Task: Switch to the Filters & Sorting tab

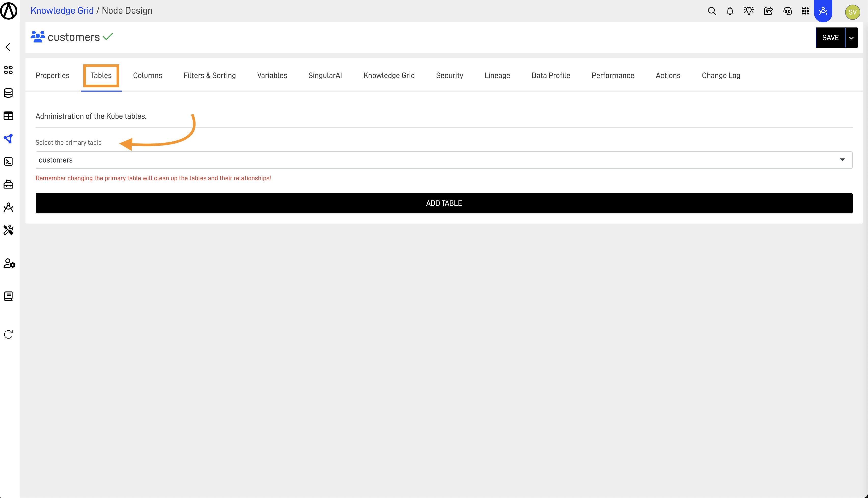Action: coord(210,75)
